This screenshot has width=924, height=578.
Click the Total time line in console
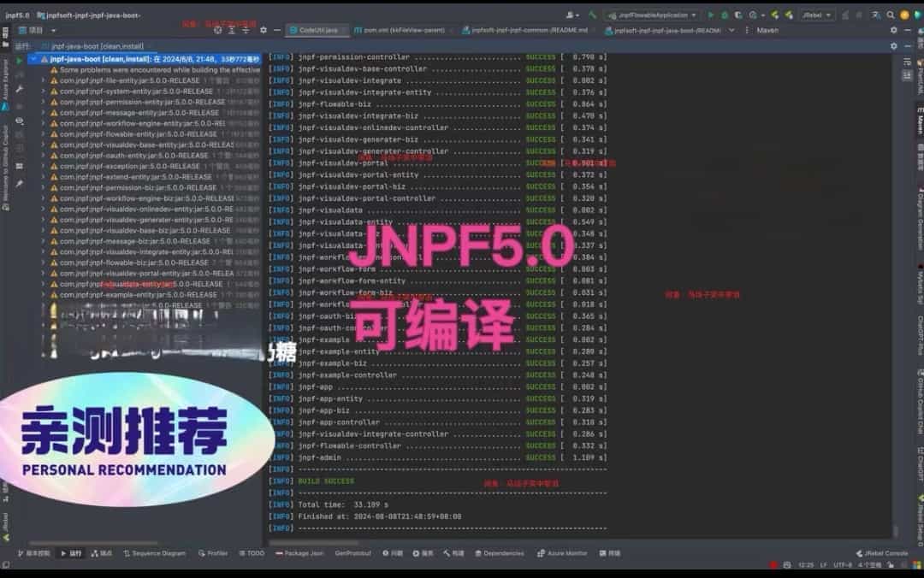(329, 505)
